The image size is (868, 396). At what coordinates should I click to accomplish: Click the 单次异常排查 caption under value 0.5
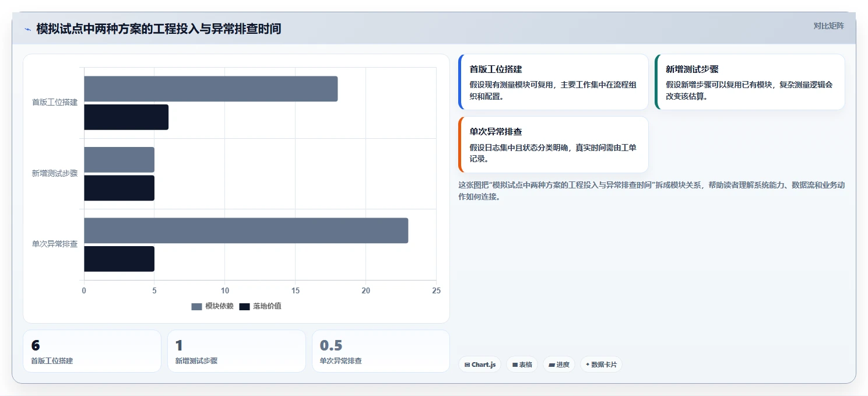click(x=341, y=361)
